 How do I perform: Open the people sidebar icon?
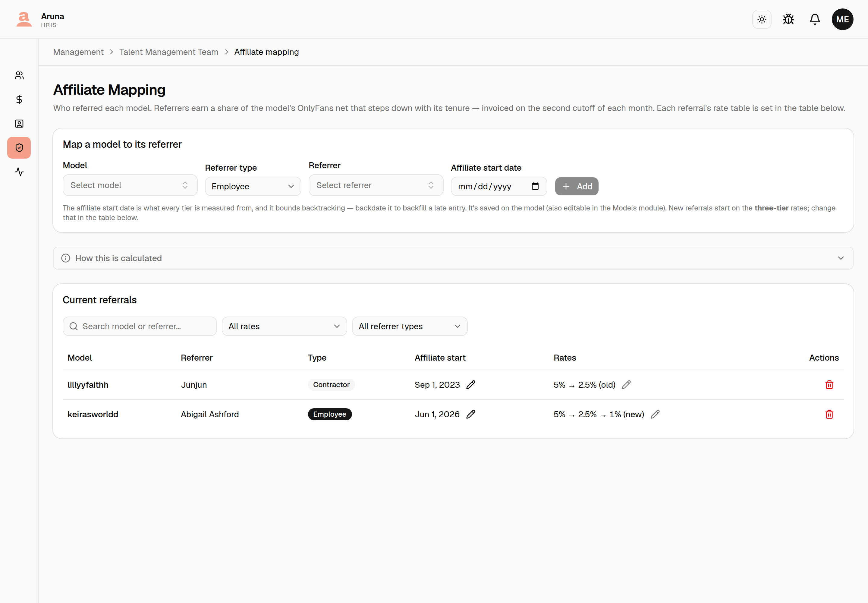pos(19,76)
